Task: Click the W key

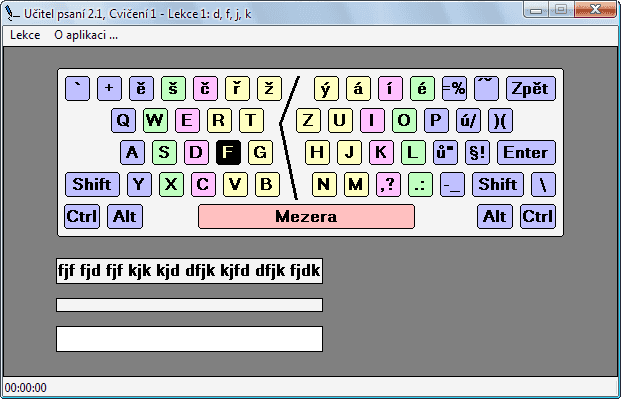Action: (155, 120)
